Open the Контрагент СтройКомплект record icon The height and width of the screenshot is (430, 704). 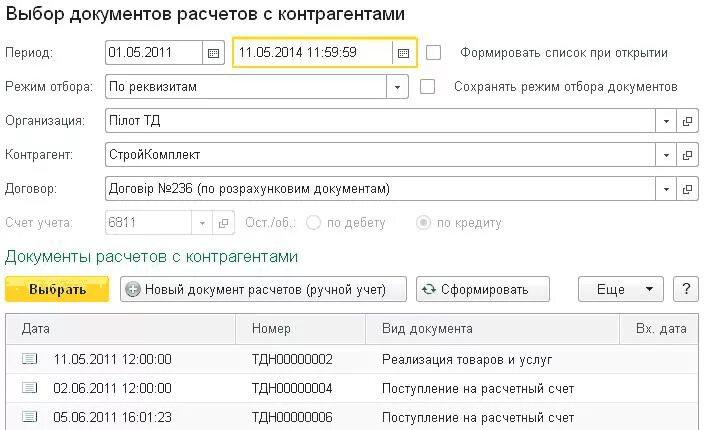point(687,155)
